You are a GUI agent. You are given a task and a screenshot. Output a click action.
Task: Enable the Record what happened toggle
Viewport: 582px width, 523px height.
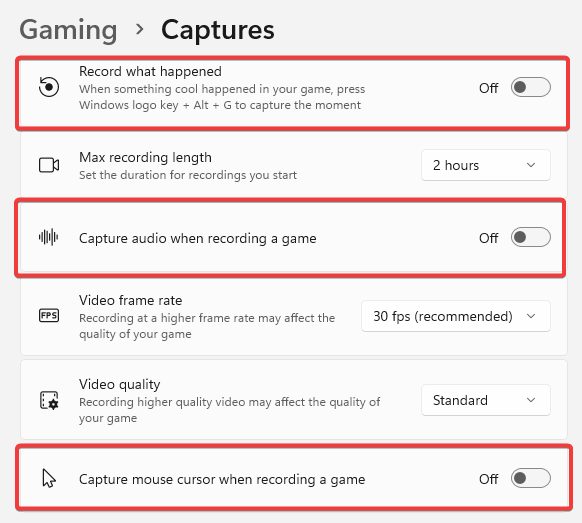530,87
